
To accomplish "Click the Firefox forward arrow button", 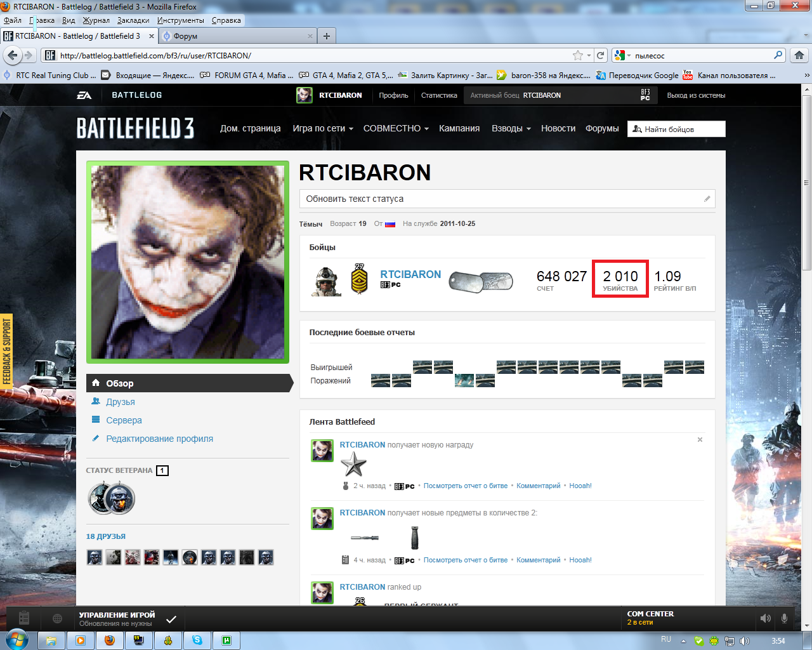I will (29, 55).
